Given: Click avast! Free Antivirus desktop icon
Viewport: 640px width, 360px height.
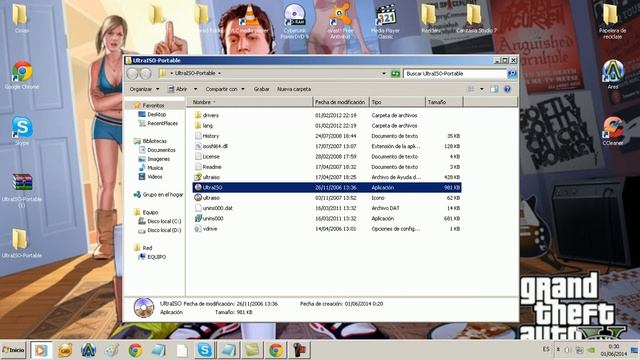Looking at the screenshot, I should 340,21.
